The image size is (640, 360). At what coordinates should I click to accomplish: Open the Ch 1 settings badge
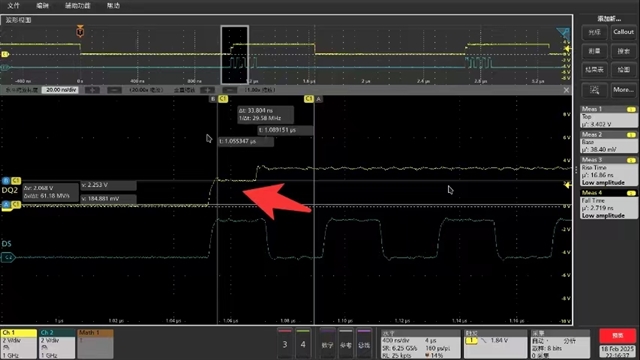[x=19, y=344]
